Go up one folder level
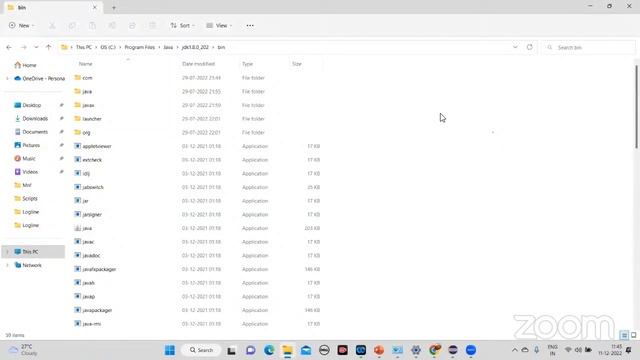 [x=49, y=47]
